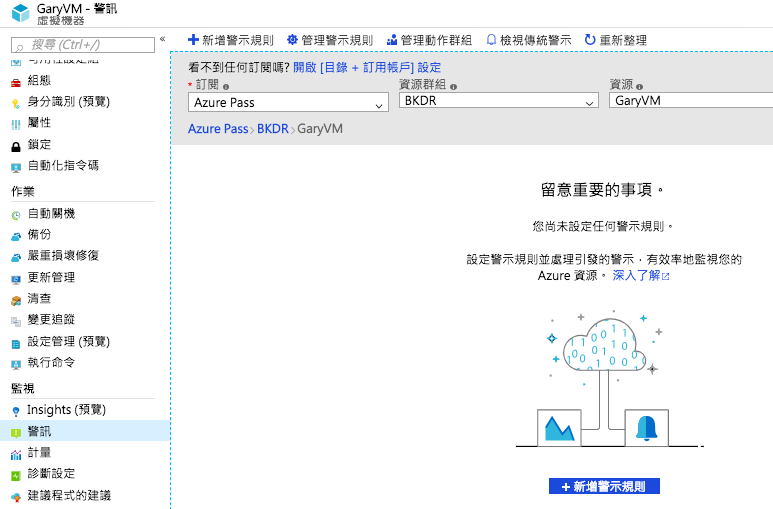
Task: Click the green icon beside 診斷設定
Action: pyautogui.click(x=16, y=475)
